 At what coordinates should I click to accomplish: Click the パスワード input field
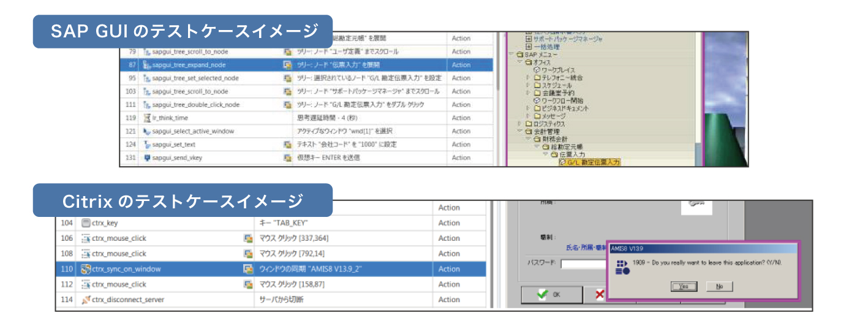584,264
